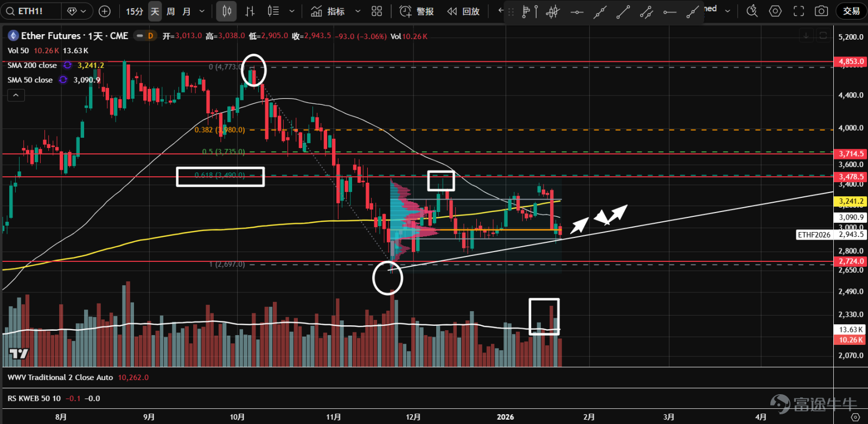Select the 天 daily timeframe

pyautogui.click(x=155, y=11)
